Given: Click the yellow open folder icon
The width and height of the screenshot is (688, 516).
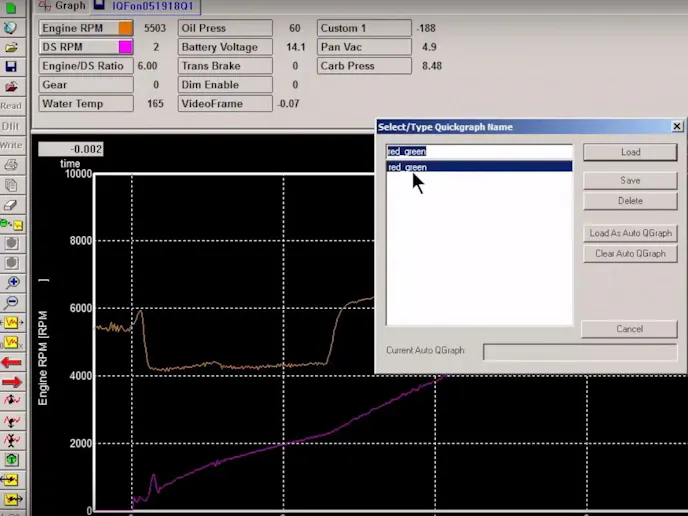Looking at the screenshot, I should [11, 47].
